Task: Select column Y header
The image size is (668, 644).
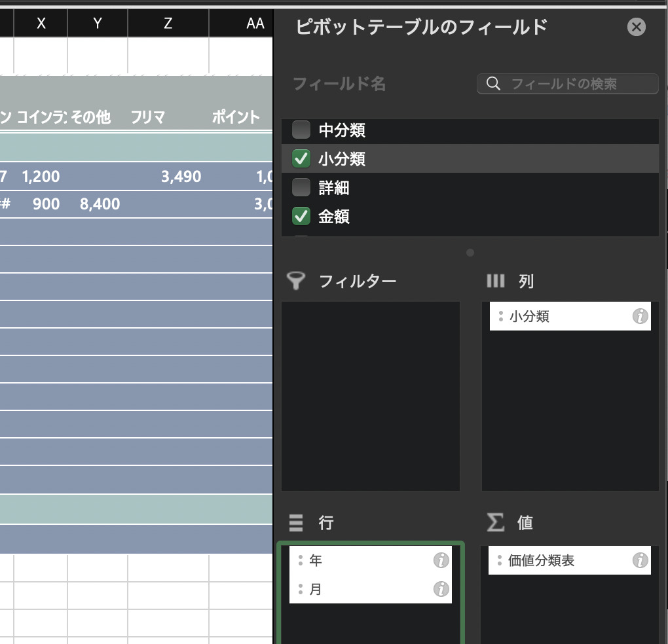Action: pos(98,24)
